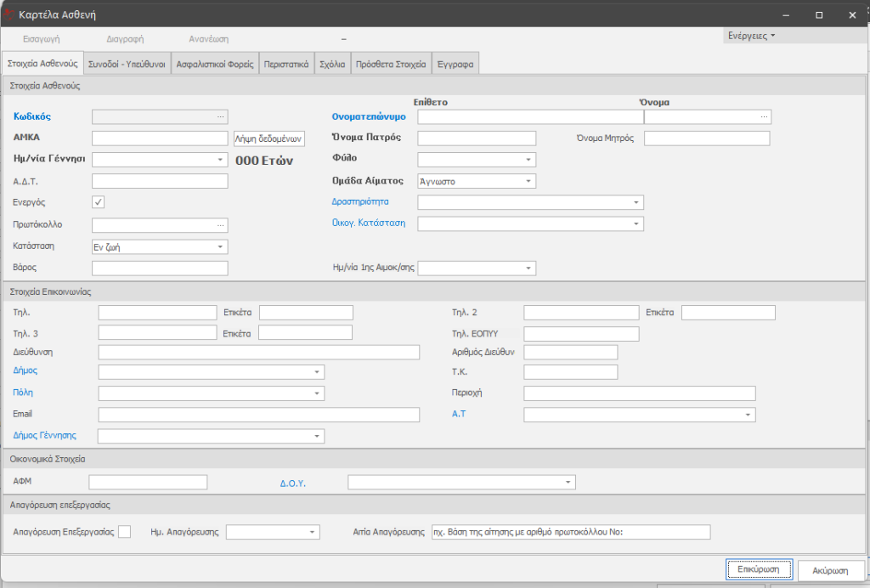This screenshot has width=870, height=588.
Task: Open the Περιστατικά tab
Action: (285, 64)
